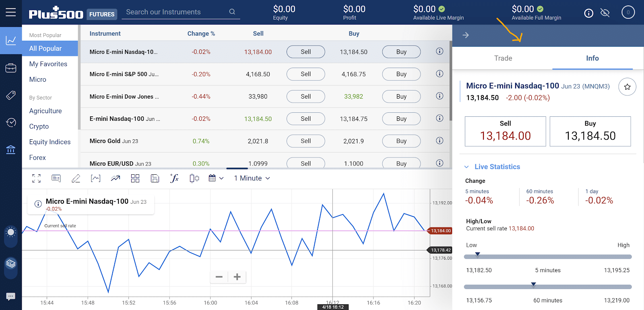
Task: Click the large Sell 13,184.00 box
Action: 505,131
